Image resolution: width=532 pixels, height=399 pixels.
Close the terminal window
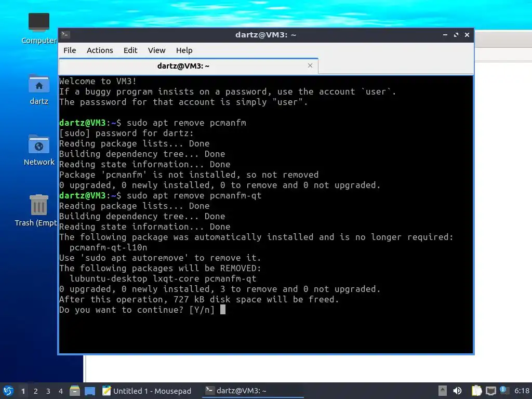(467, 35)
